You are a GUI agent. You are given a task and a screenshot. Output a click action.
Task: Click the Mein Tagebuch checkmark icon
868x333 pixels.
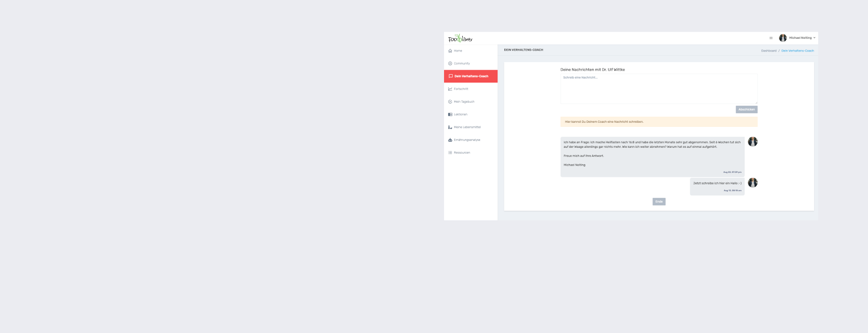tap(450, 102)
